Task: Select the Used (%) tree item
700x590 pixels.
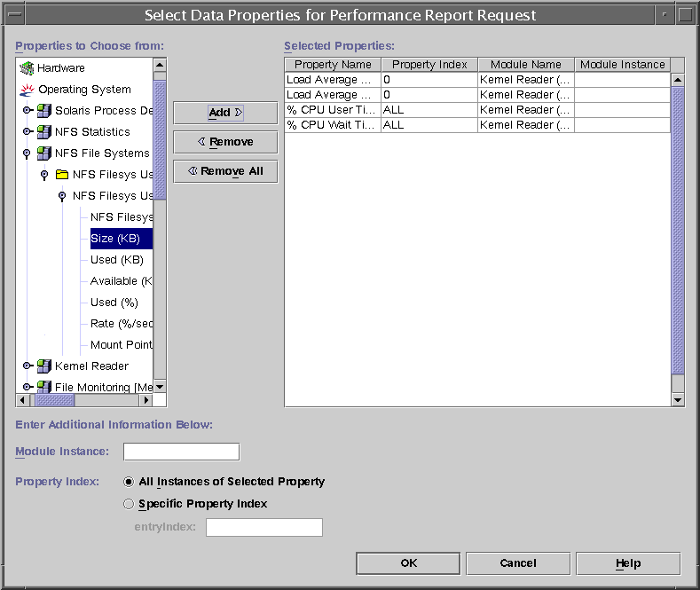Action: [x=114, y=303]
